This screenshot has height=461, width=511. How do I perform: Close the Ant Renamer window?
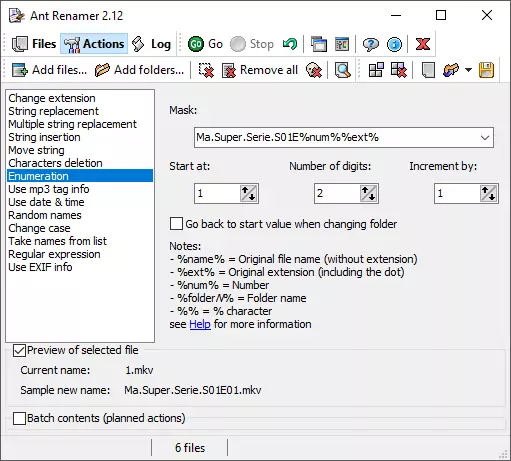point(487,15)
